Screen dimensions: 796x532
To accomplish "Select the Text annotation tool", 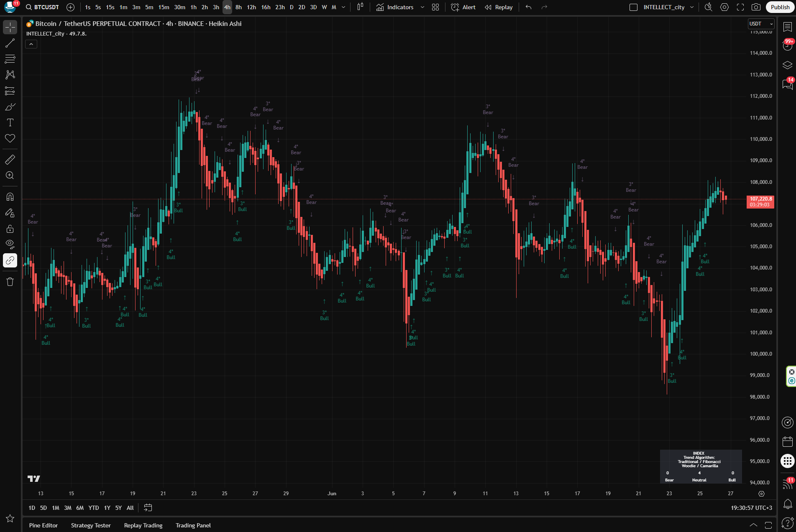I will point(10,122).
